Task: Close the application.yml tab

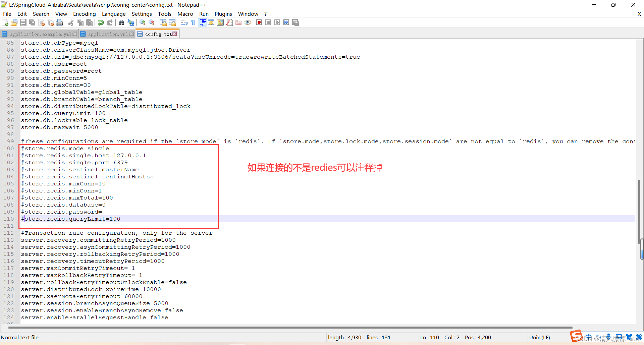Action: tap(131, 34)
